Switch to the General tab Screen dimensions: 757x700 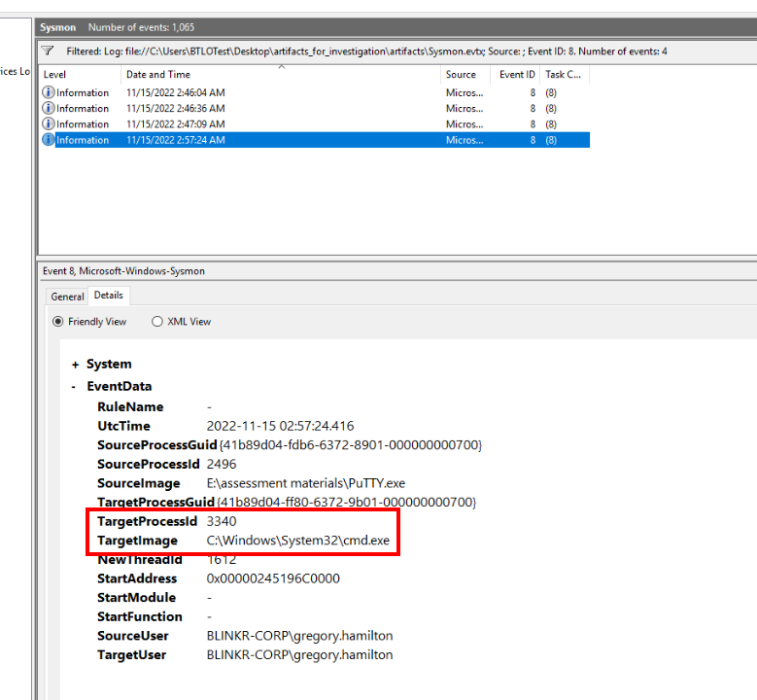click(67, 297)
